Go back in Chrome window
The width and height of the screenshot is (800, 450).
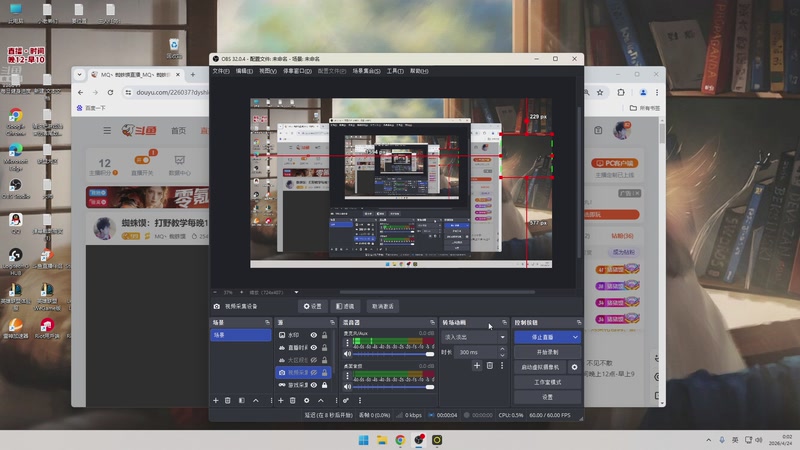81,92
